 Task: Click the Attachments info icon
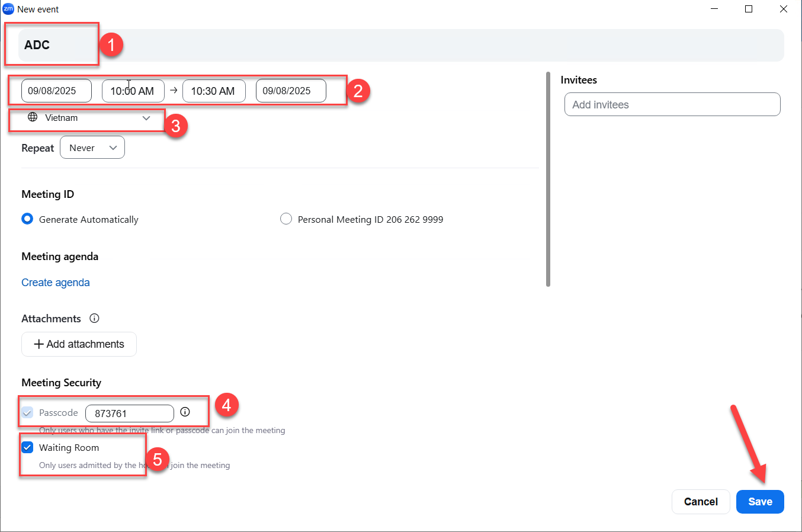pyautogui.click(x=94, y=318)
